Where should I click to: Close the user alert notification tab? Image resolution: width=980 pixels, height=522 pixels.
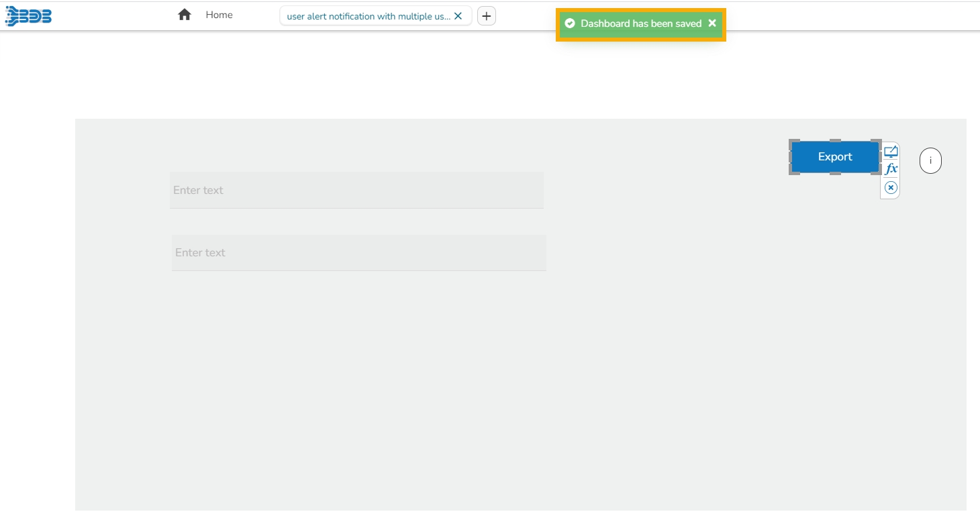point(458,16)
